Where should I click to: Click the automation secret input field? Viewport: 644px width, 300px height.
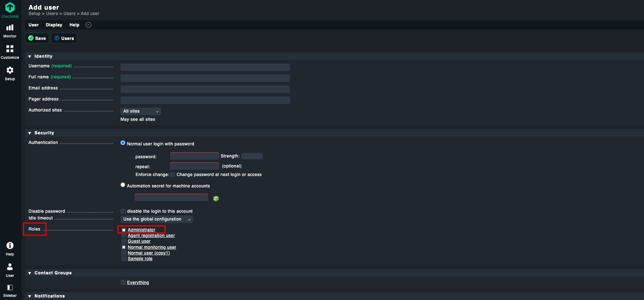point(171,197)
